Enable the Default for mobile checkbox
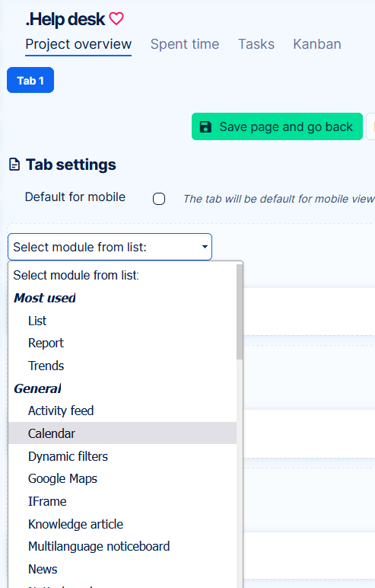 (x=159, y=199)
